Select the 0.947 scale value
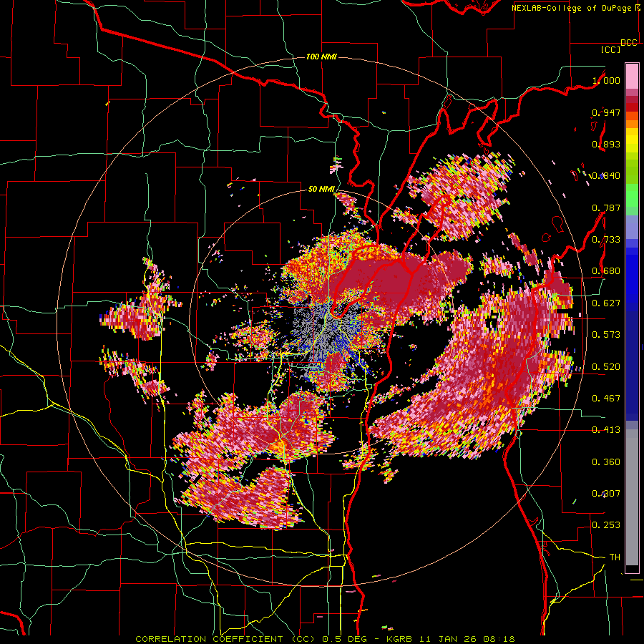This screenshot has width=644, height=644. coord(606,112)
